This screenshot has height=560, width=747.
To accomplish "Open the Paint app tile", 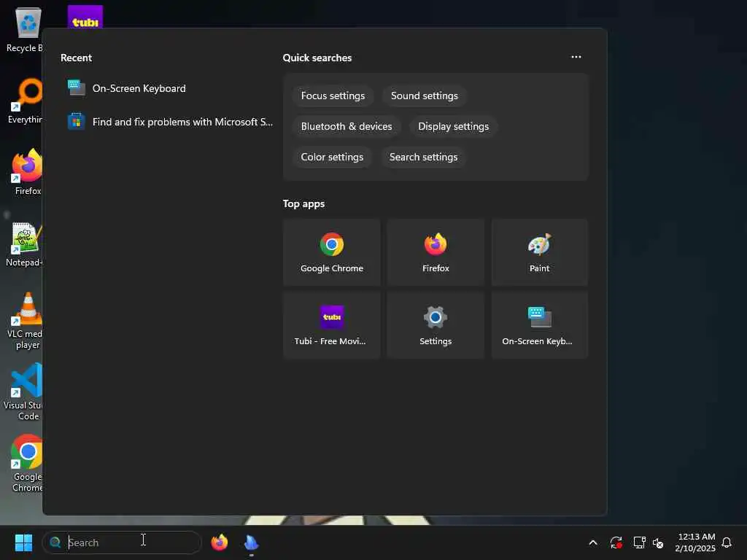I will coord(539,252).
